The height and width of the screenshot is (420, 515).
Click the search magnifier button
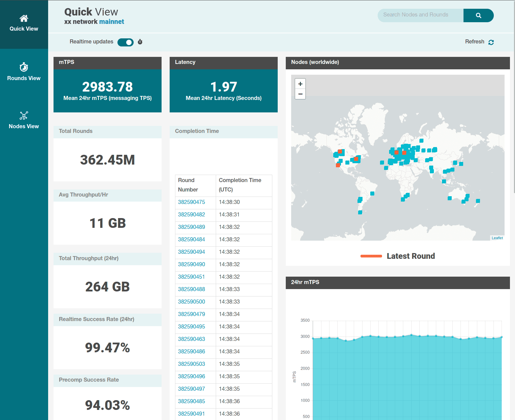(478, 15)
